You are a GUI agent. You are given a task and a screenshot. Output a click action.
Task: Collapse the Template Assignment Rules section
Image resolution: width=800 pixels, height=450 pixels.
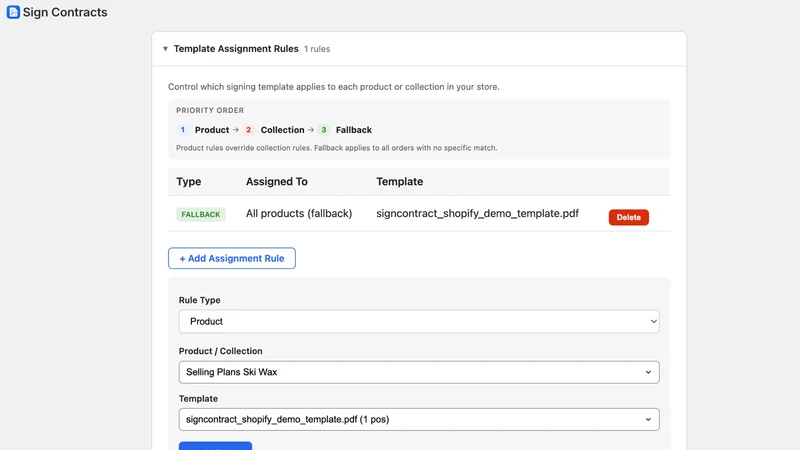tap(165, 49)
